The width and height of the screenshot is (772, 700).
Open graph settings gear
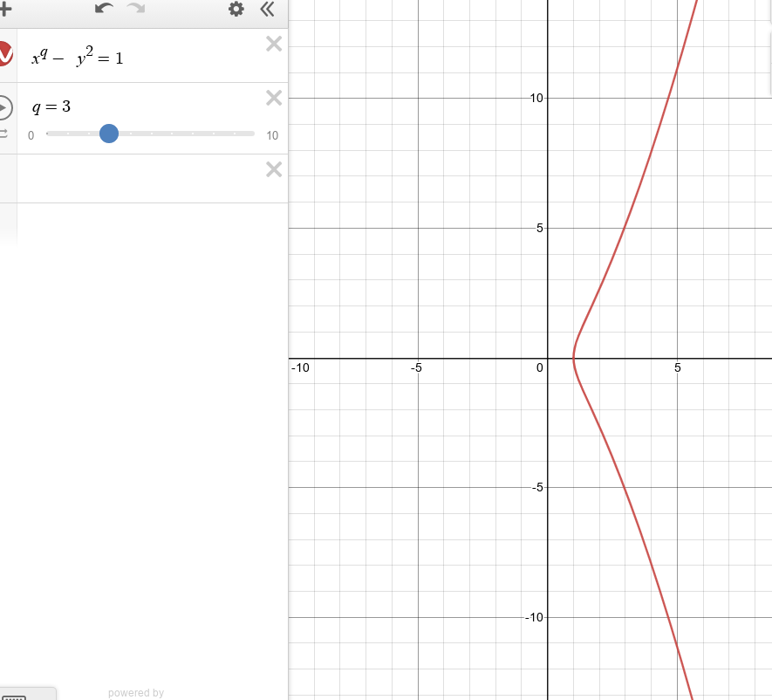point(236,9)
